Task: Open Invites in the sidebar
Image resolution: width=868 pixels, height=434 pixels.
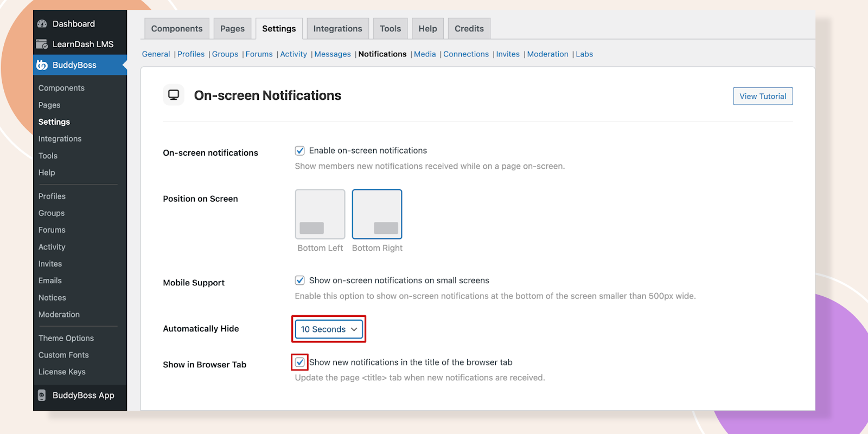Action: (50, 264)
